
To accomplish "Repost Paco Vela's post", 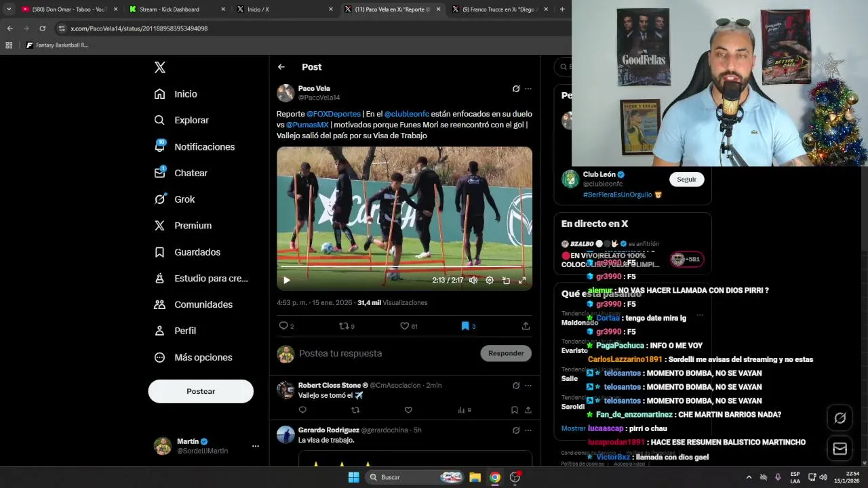I will pos(347,326).
